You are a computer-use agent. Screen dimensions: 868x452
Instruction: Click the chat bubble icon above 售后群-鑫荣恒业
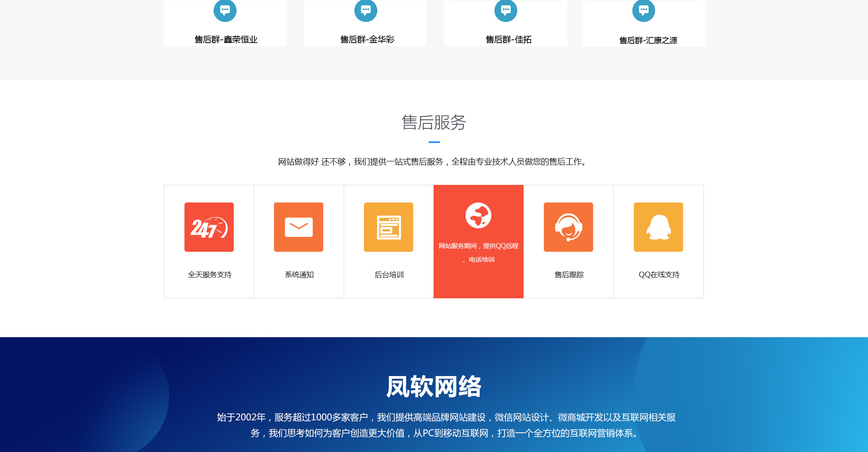pyautogui.click(x=225, y=10)
